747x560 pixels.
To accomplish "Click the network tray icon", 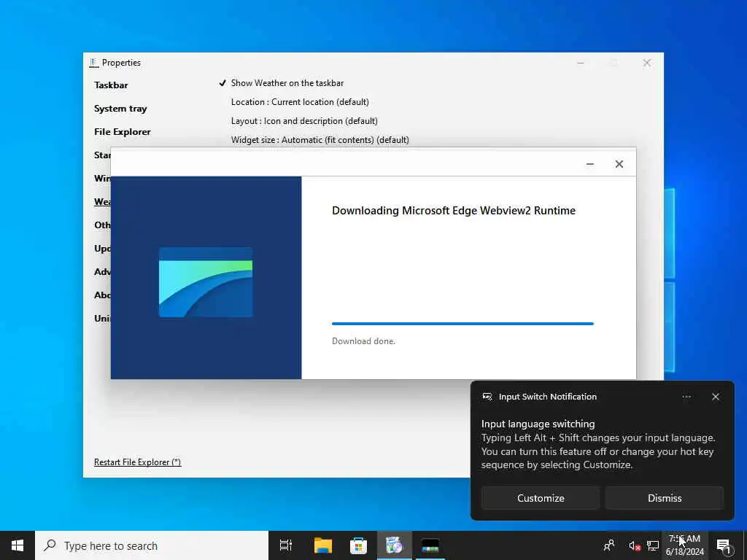I will pyautogui.click(x=653, y=545).
